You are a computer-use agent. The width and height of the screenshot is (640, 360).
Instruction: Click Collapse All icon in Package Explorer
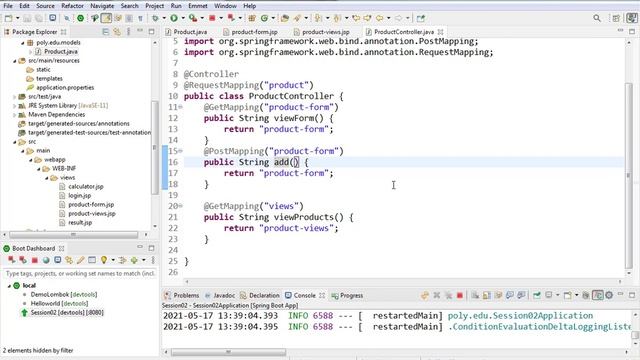click(105, 31)
